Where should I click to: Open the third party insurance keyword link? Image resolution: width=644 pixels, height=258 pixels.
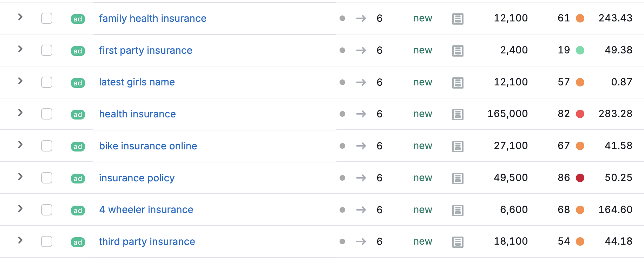147,241
